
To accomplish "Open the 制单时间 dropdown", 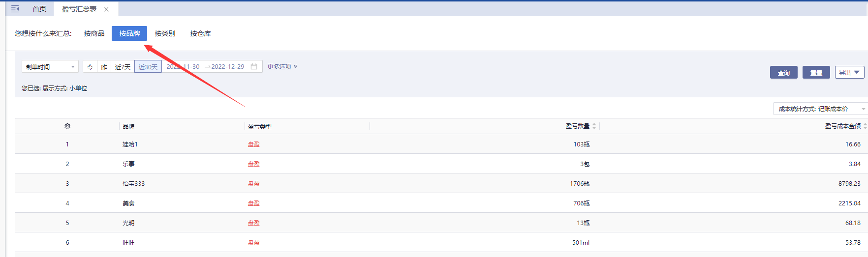I will tap(50, 67).
